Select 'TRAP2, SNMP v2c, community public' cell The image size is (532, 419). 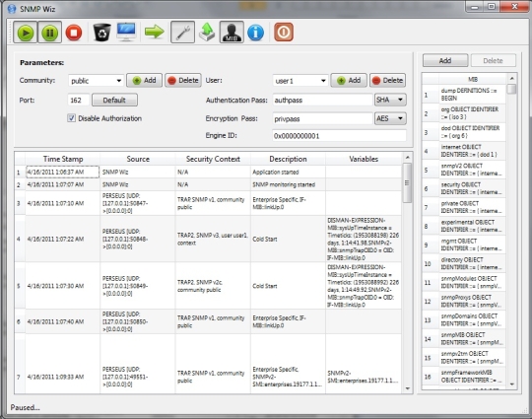213,286
